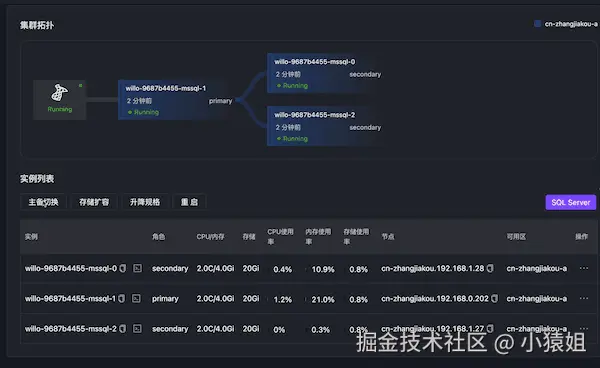Open terminal for willo-9687b4455-mssql-2
Image resolution: width=600 pixels, height=368 pixels.
(137, 329)
